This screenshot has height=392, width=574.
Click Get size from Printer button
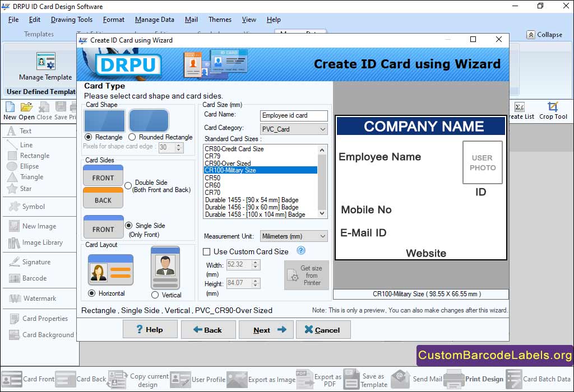click(x=307, y=276)
